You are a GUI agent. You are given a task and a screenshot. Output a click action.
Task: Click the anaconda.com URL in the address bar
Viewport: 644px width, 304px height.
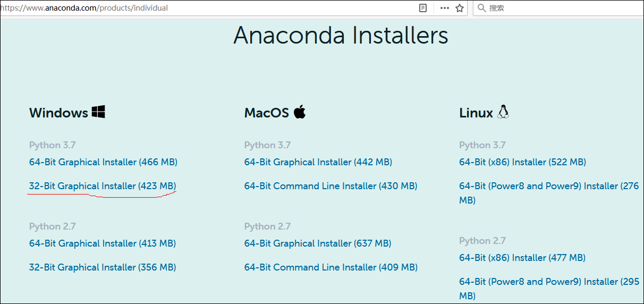coord(85,8)
